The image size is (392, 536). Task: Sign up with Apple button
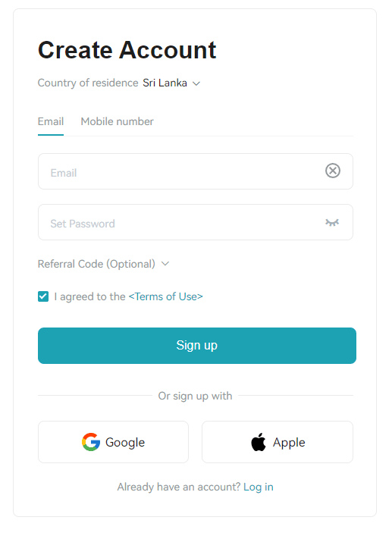tap(278, 442)
